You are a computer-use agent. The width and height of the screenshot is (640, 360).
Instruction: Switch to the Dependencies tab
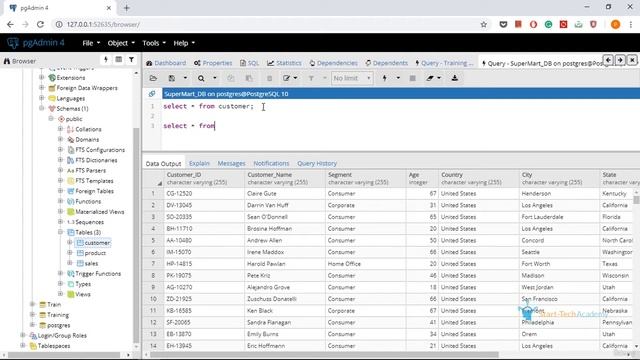point(333,63)
